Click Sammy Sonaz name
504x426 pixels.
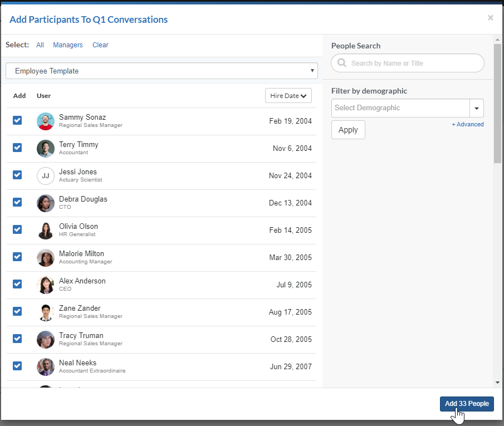[82, 117]
